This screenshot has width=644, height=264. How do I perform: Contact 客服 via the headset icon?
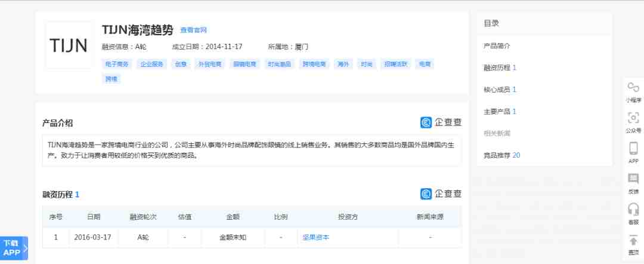(633, 210)
